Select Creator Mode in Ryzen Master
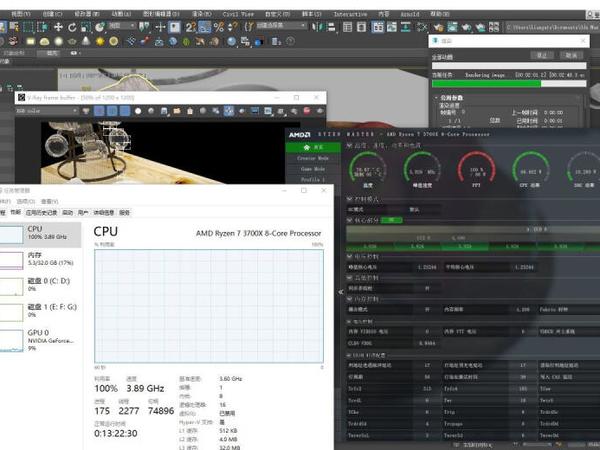The image size is (600, 450). point(313,158)
